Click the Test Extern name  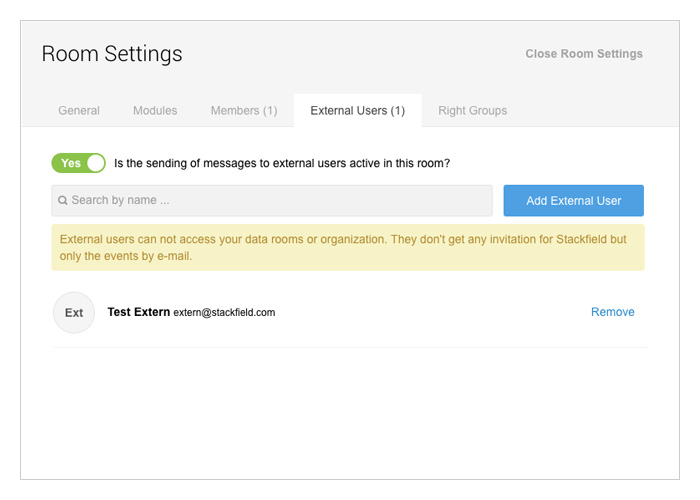[x=139, y=312]
